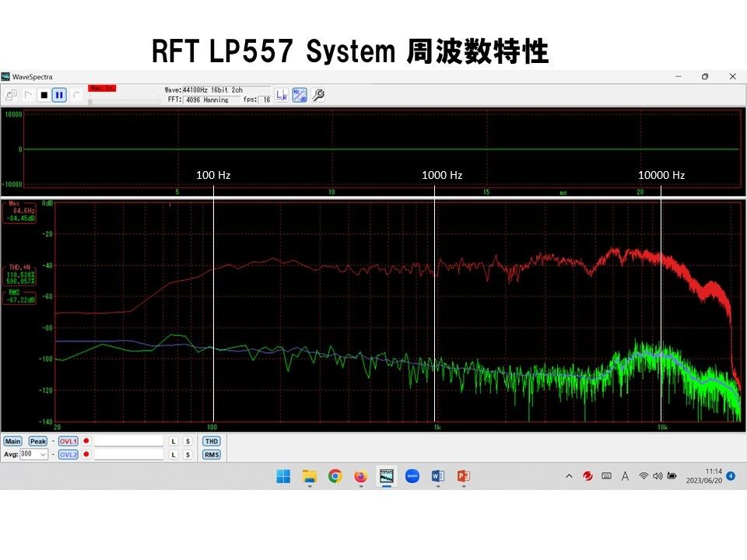This screenshot has height=560, width=747.
Task: Click the play triangle button
Action: point(28,95)
